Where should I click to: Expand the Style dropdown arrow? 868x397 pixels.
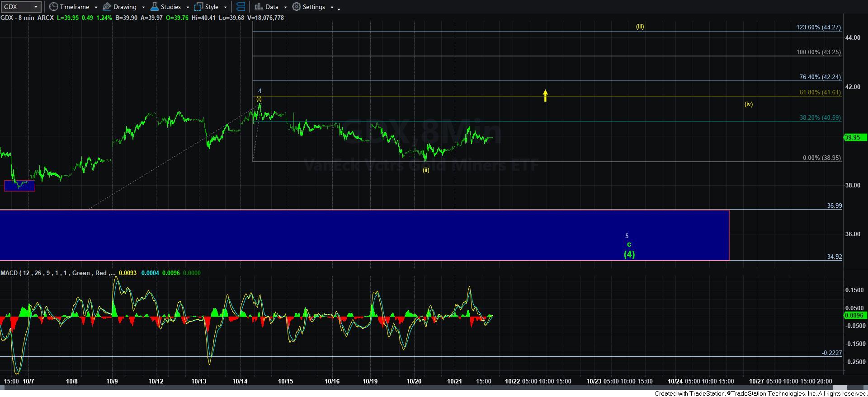pyautogui.click(x=225, y=7)
